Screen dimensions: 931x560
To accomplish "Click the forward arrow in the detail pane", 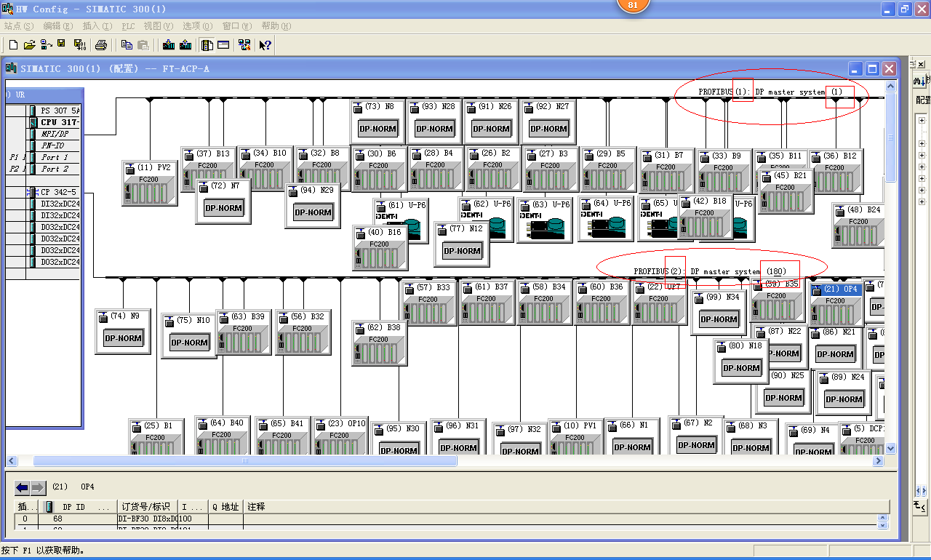I will 39,487.
